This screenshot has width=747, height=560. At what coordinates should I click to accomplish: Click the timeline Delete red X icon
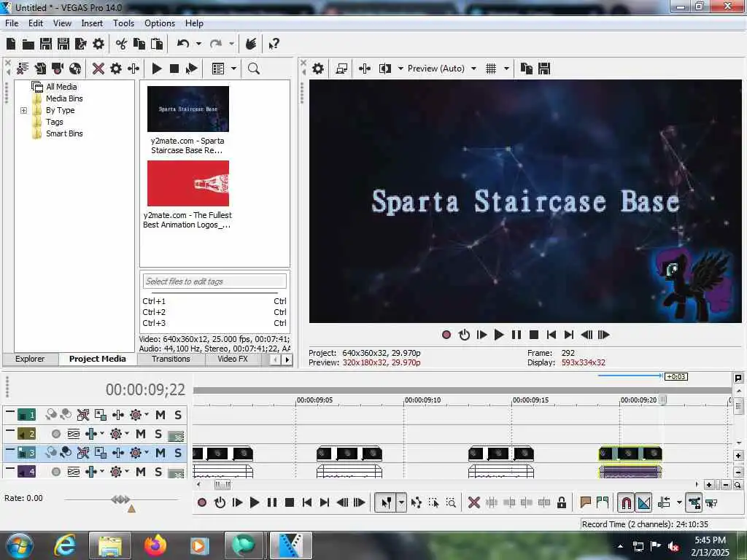[x=473, y=502]
